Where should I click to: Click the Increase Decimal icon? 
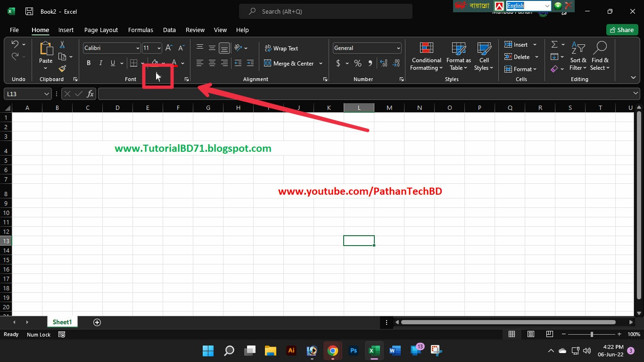(384, 63)
